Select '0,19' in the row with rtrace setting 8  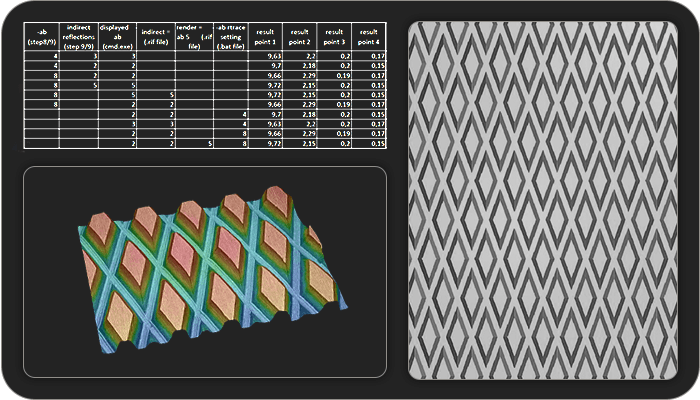343,134
